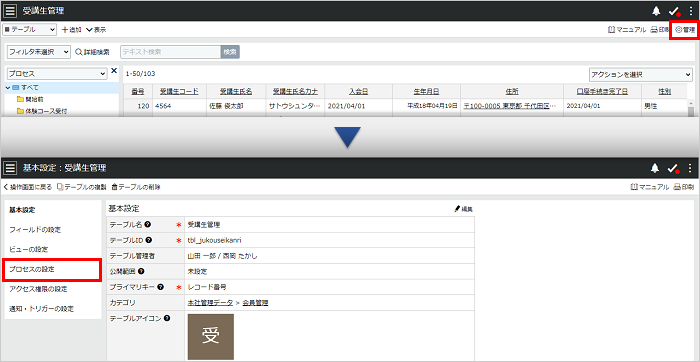This screenshot has width=700, height=362.
Task: Click checkmark icon in 基本設定 header
Action: coord(673,169)
